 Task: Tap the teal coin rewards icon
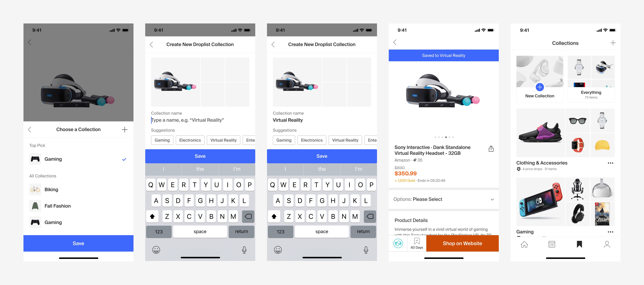[x=398, y=243]
